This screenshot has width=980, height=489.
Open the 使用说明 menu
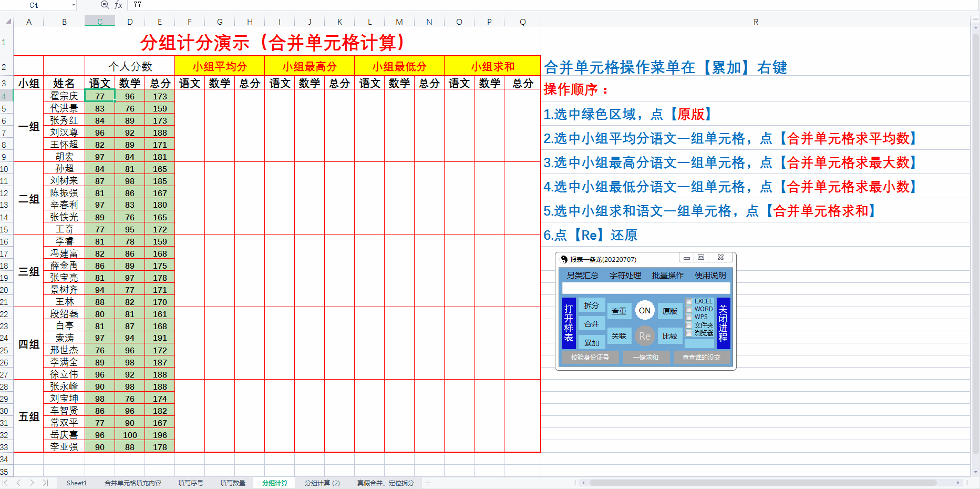[710, 276]
